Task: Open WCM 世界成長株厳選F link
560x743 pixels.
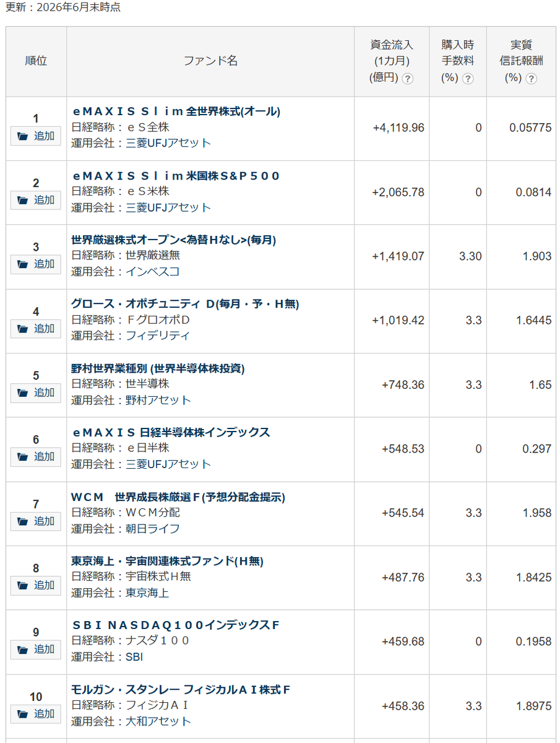Action: [x=178, y=497]
